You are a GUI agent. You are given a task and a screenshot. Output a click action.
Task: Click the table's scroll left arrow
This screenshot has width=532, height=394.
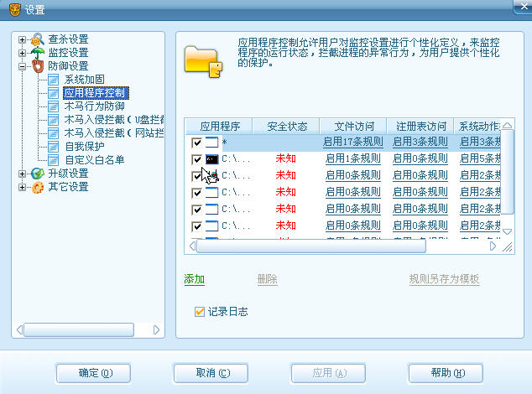coord(192,246)
